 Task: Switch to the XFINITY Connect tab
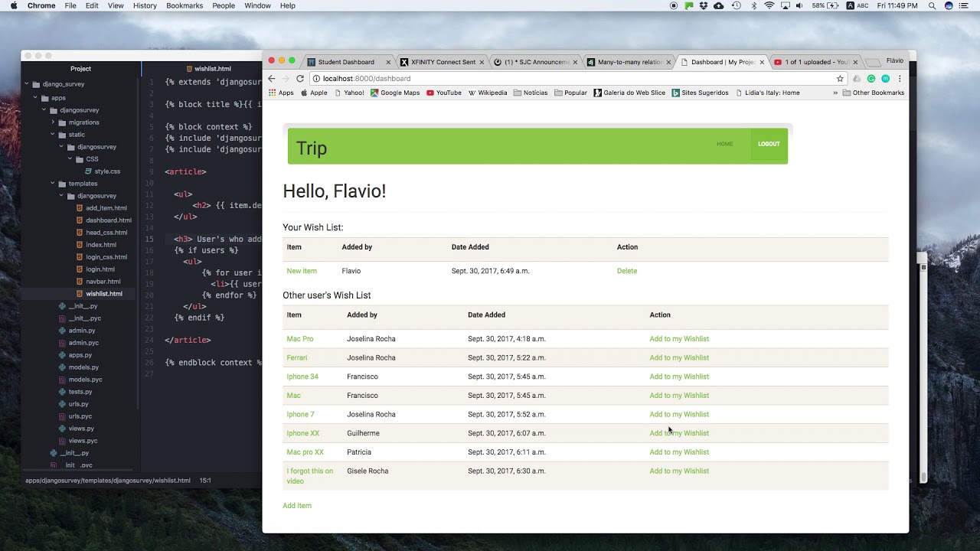pyautogui.click(x=443, y=62)
